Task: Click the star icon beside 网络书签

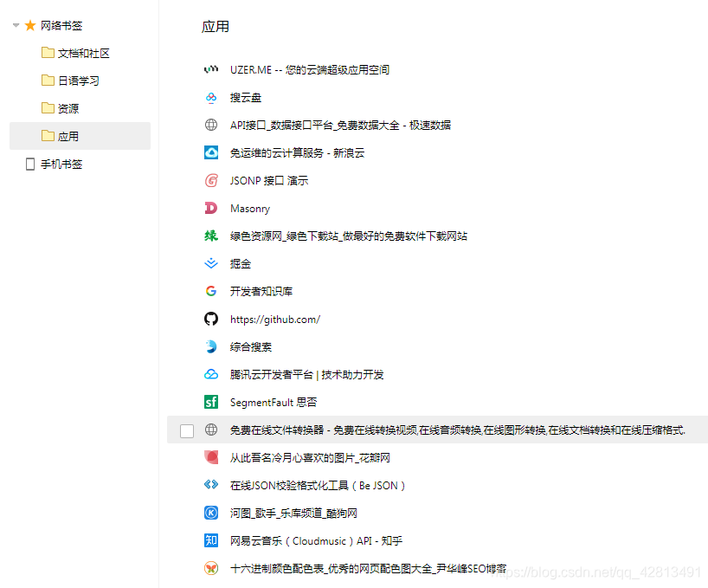Action: click(x=30, y=25)
